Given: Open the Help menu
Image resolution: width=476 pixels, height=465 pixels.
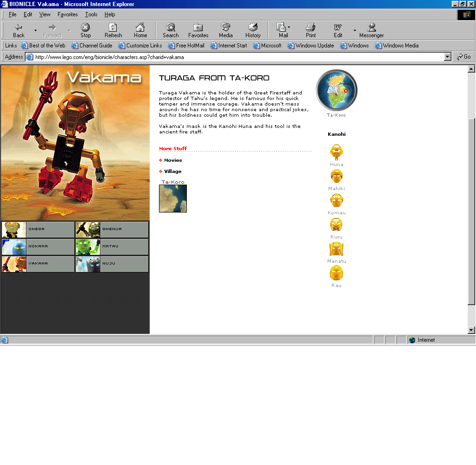Looking at the screenshot, I should point(110,14).
